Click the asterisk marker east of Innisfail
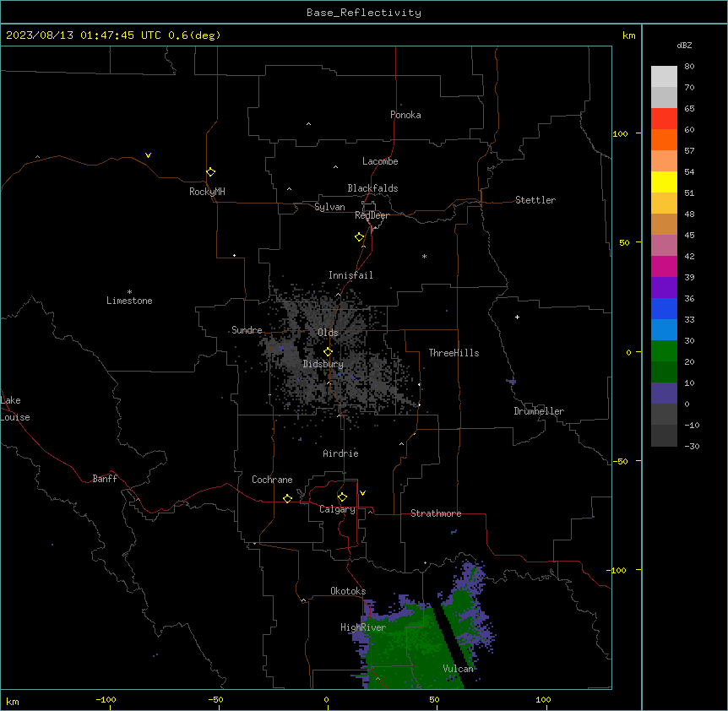 (x=424, y=256)
